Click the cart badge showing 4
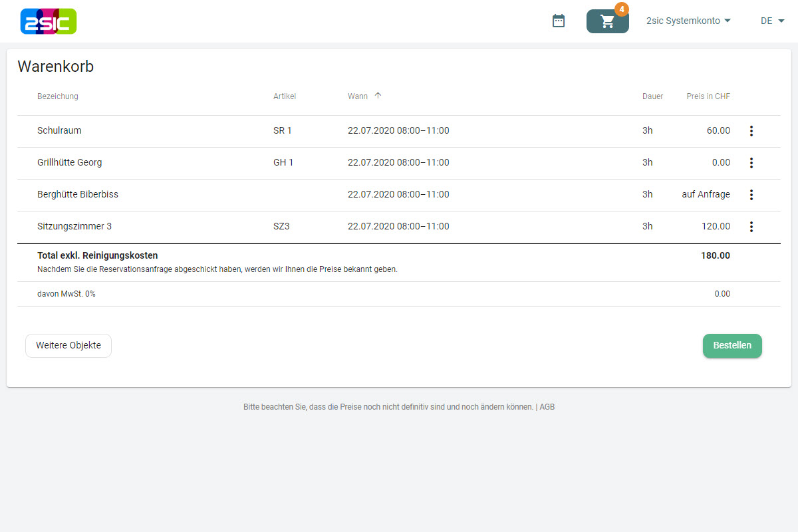The image size is (798, 532). [x=621, y=9]
